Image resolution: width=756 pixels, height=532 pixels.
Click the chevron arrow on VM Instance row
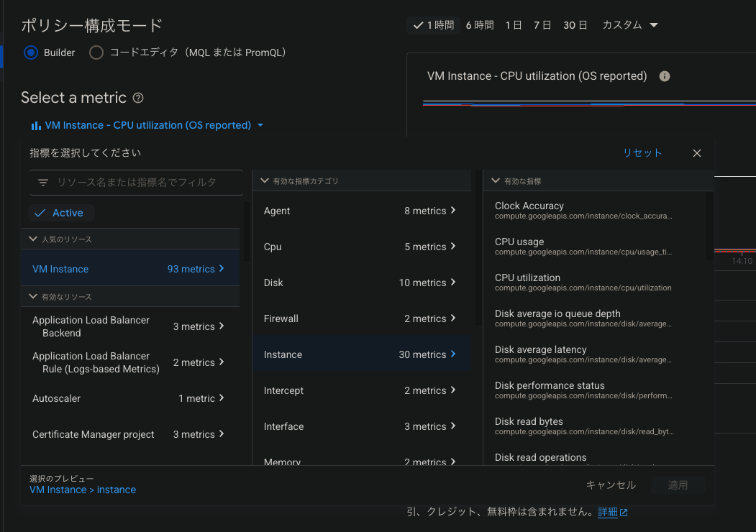tap(222, 269)
